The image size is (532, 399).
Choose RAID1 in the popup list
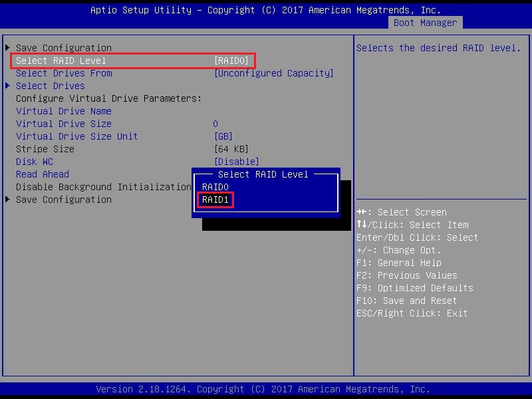(216, 199)
